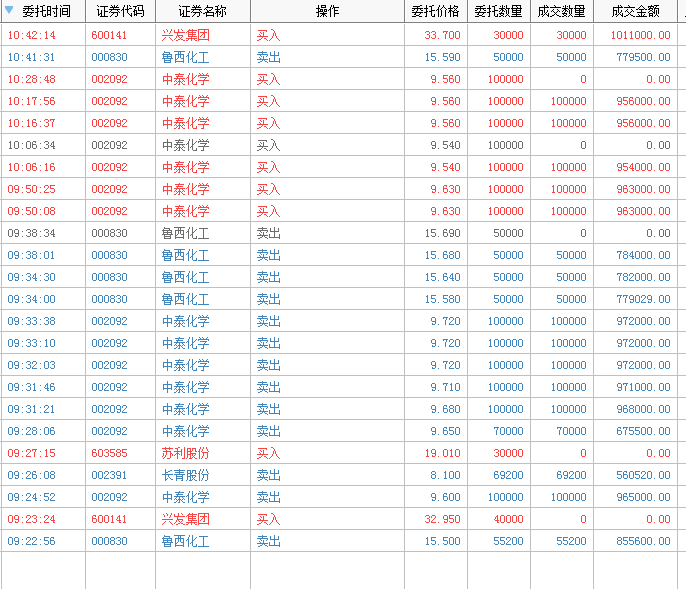Select stock code 603585
The height and width of the screenshot is (589, 686).
109,453
